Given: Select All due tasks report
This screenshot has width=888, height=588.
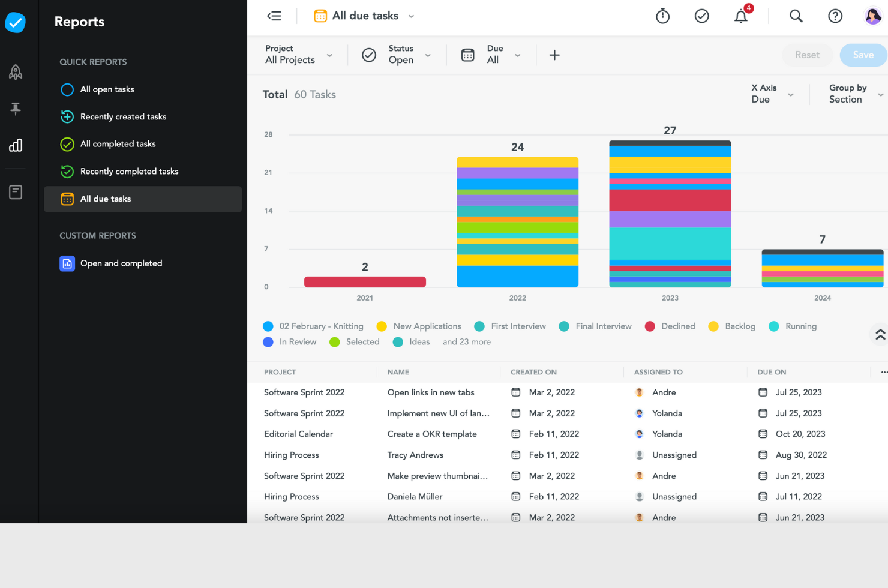Looking at the screenshot, I should 143,199.
